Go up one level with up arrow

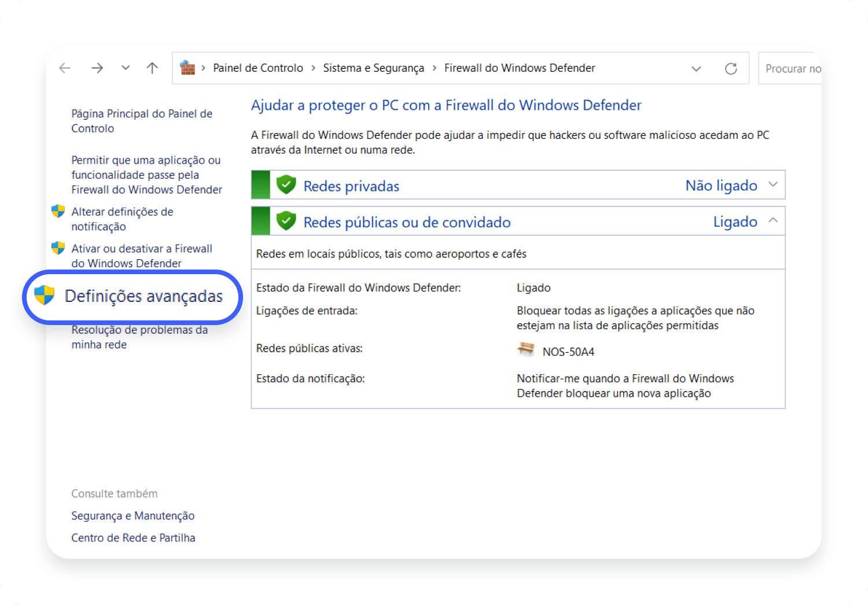tap(152, 68)
